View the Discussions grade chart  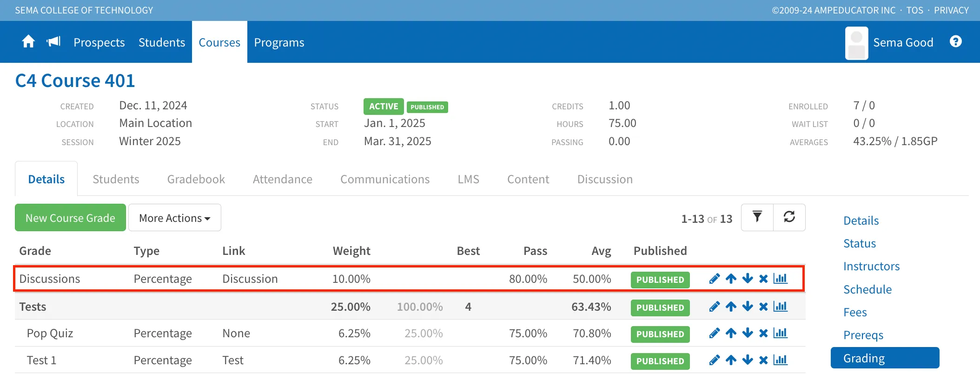click(x=780, y=279)
